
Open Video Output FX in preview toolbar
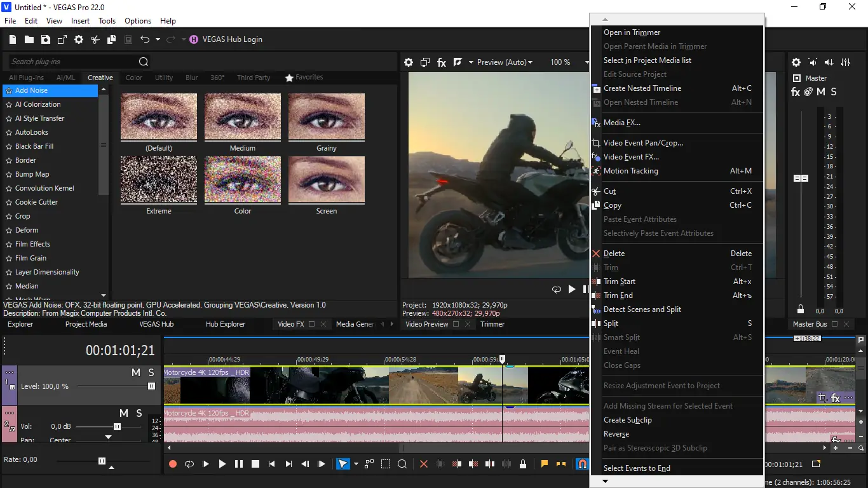coord(442,62)
